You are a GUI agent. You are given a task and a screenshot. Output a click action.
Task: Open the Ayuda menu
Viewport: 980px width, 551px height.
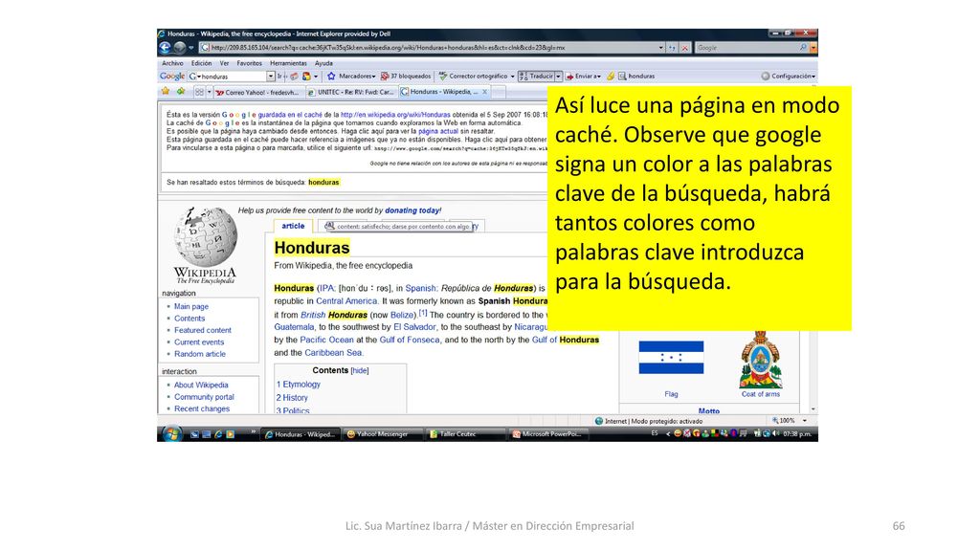pyautogui.click(x=323, y=63)
